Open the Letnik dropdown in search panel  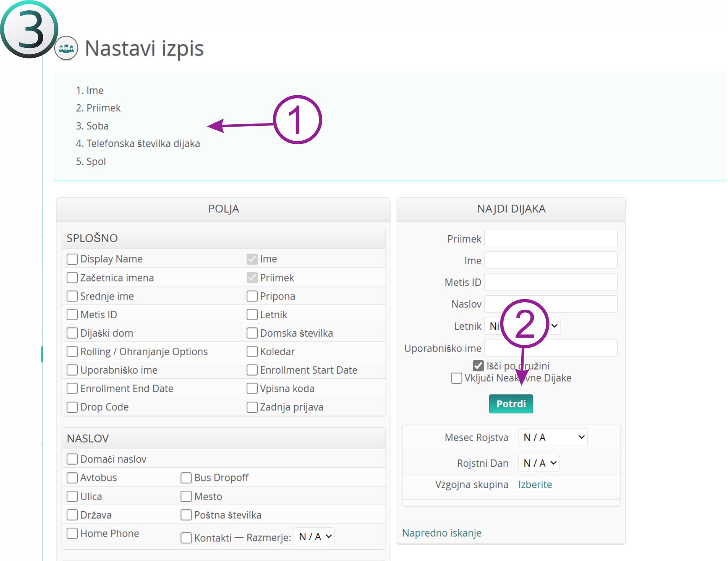pos(553,326)
